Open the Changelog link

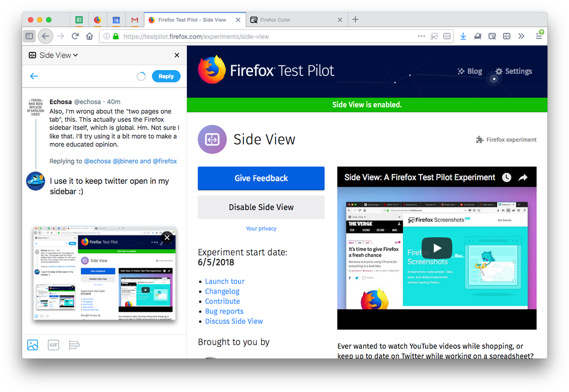[x=222, y=291]
